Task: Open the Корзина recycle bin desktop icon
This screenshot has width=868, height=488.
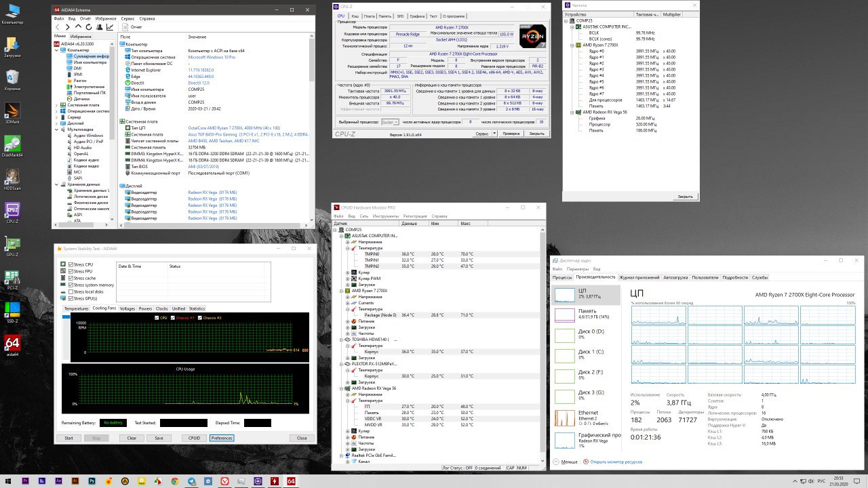Action: click(x=12, y=79)
